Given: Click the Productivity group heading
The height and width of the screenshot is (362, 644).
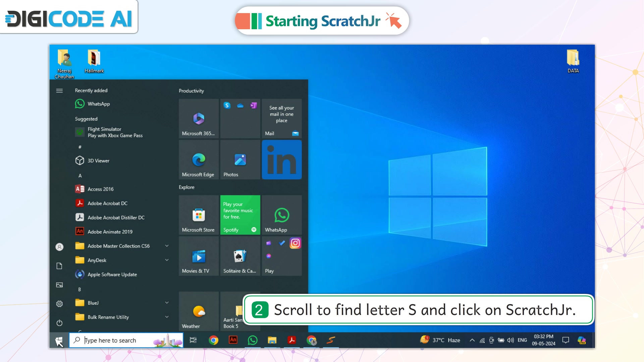Looking at the screenshot, I should (x=191, y=91).
